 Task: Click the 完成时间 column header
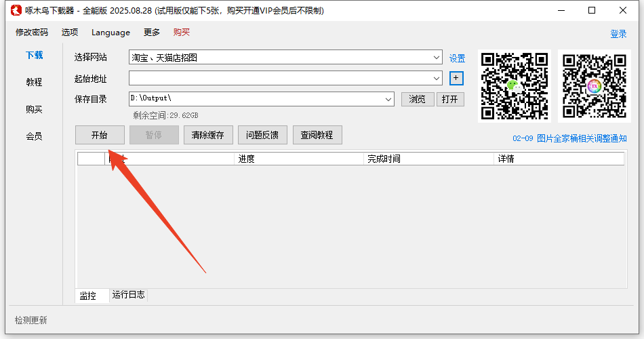click(428, 159)
